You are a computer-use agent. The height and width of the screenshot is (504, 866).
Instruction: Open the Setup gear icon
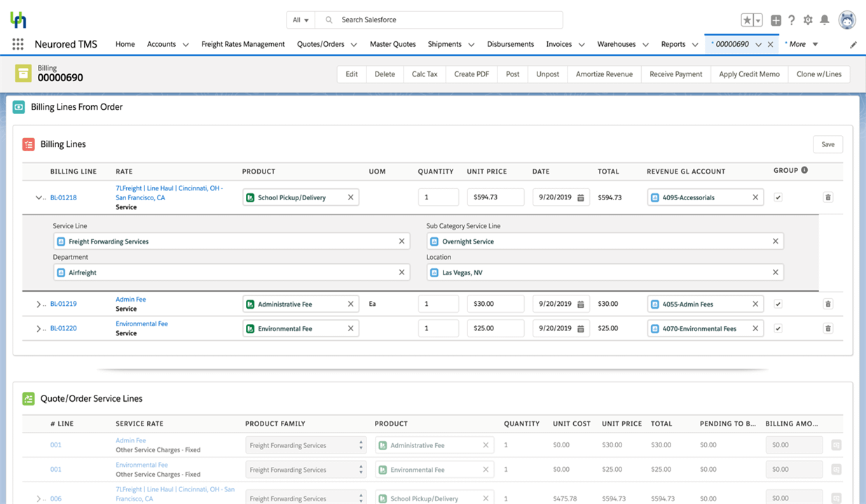point(808,20)
